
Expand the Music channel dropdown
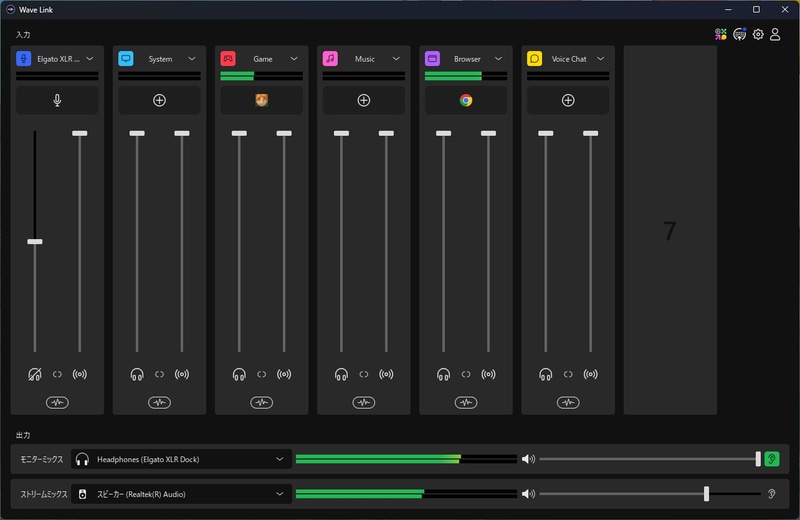pos(396,59)
